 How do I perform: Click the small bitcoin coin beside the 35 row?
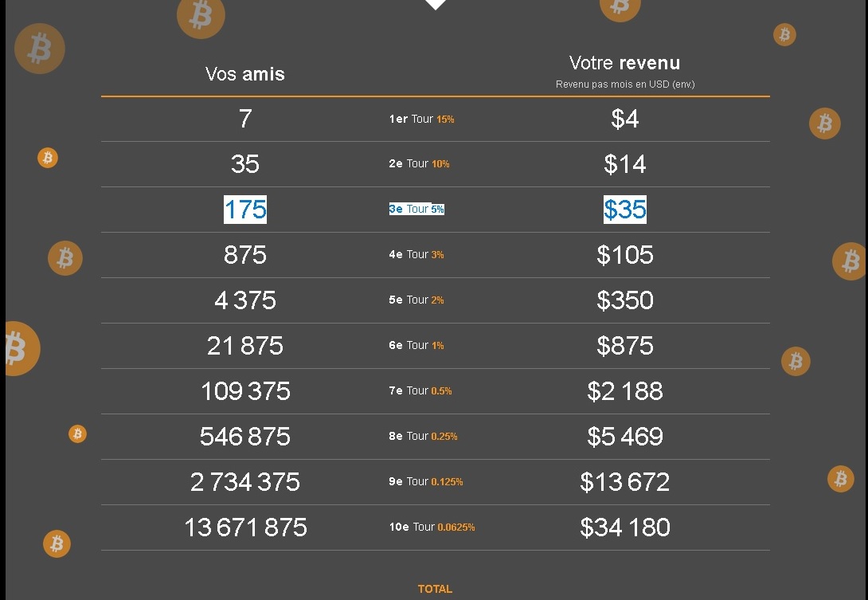click(48, 158)
